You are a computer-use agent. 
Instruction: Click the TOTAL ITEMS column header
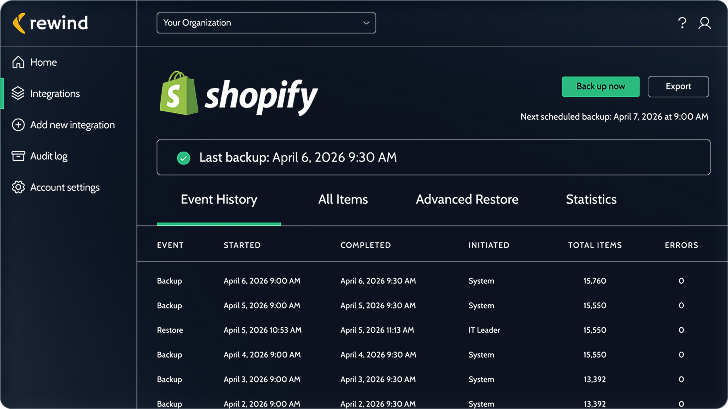[x=595, y=245]
